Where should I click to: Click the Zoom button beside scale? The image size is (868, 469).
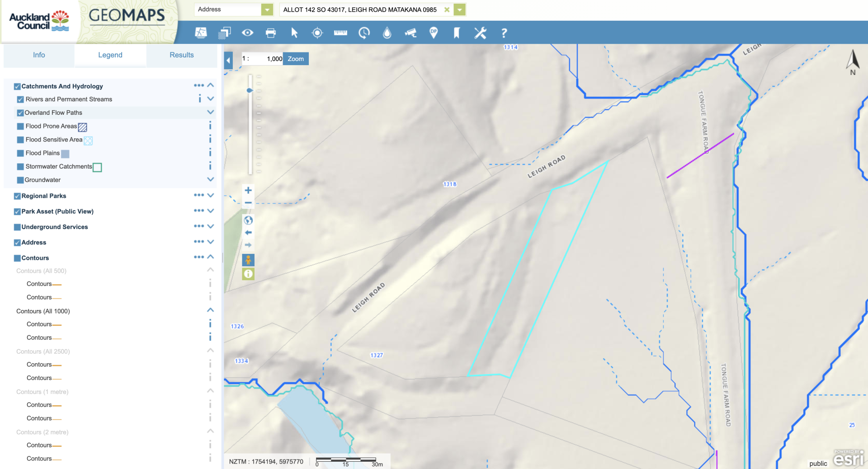296,59
